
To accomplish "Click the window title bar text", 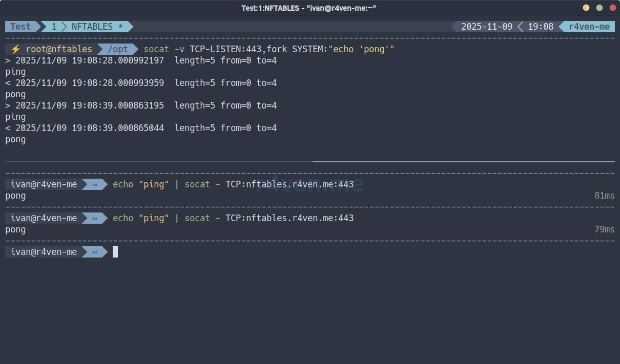I will (308, 8).
